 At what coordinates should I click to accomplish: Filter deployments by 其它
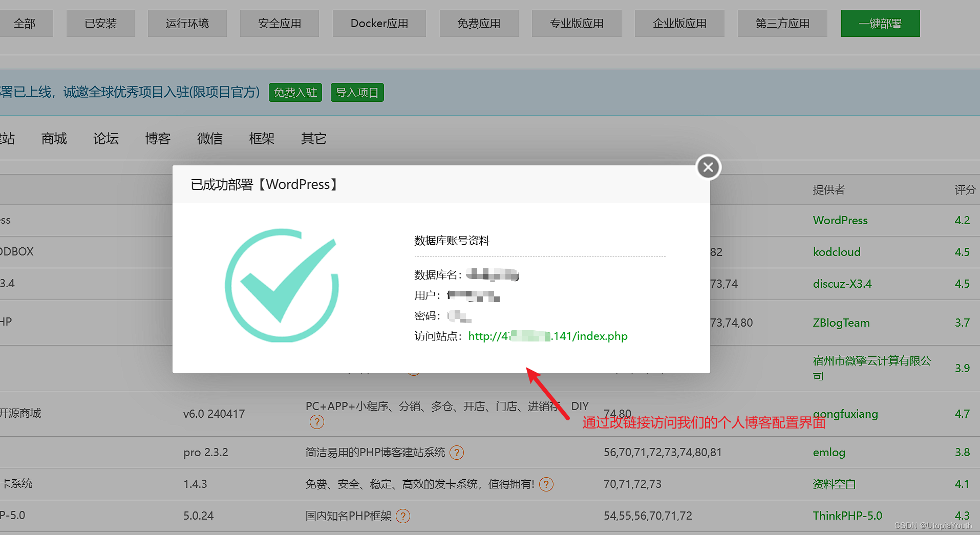tap(314, 138)
